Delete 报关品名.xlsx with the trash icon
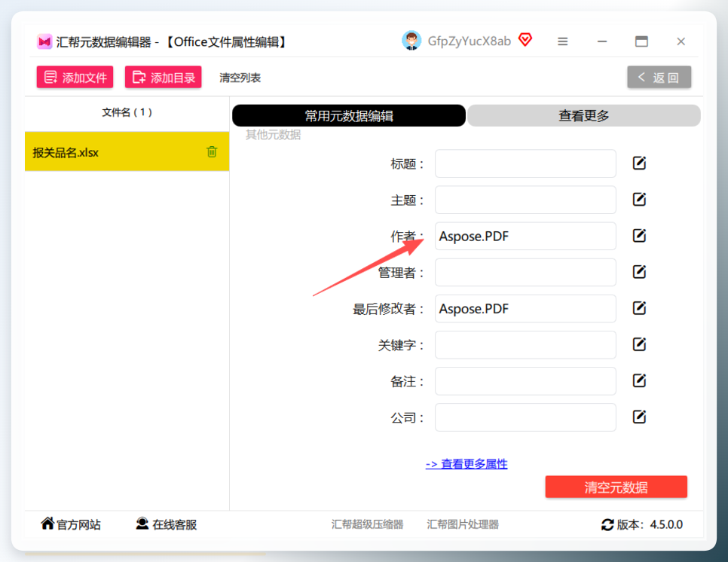Image resolution: width=728 pixels, height=562 pixels. (x=212, y=151)
